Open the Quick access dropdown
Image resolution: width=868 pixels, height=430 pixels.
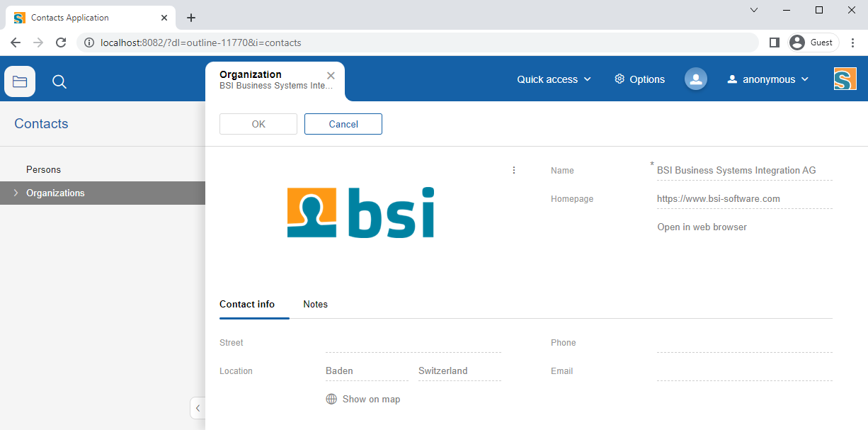(x=554, y=79)
